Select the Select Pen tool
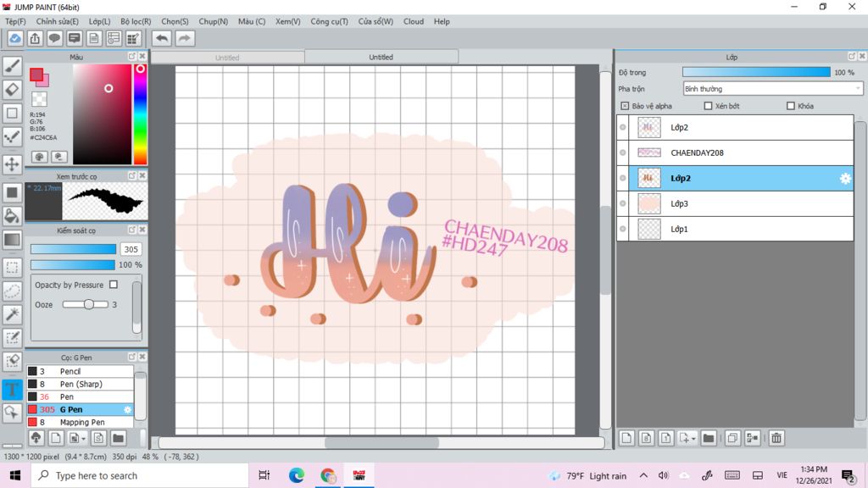The image size is (868, 488). 12,338
